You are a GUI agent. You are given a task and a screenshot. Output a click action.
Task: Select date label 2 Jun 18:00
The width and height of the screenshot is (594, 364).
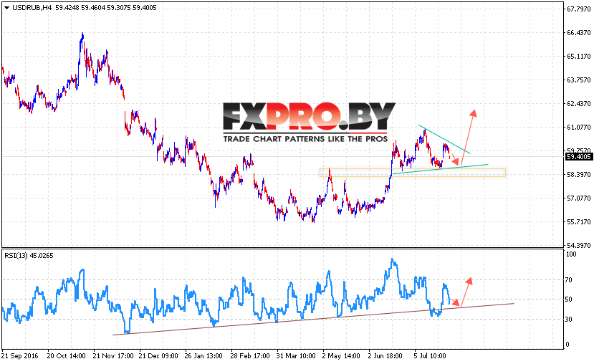pos(385,356)
